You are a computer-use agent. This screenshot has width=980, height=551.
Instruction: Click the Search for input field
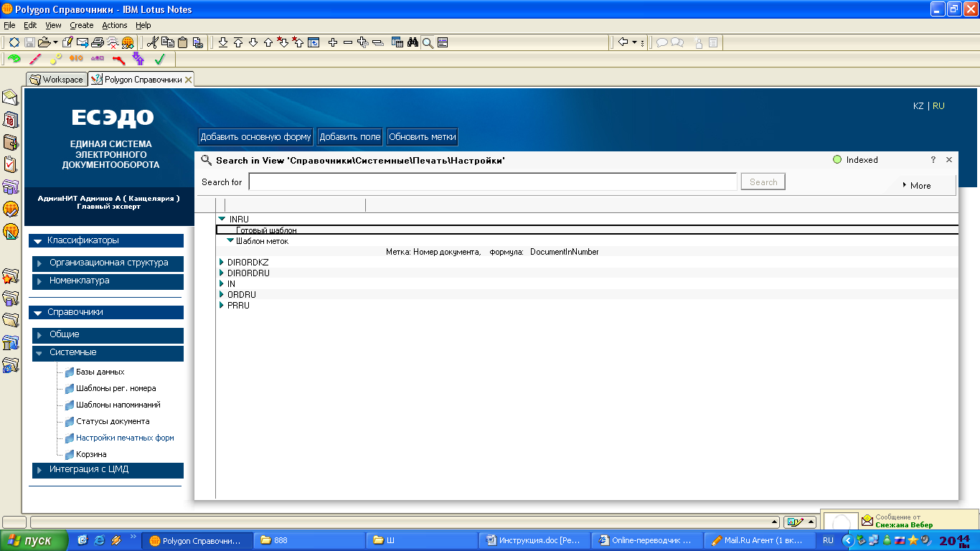click(493, 182)
